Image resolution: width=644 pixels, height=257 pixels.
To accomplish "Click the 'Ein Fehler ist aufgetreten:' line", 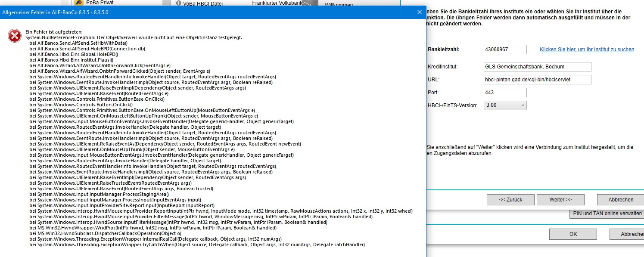I will point(54,32).
